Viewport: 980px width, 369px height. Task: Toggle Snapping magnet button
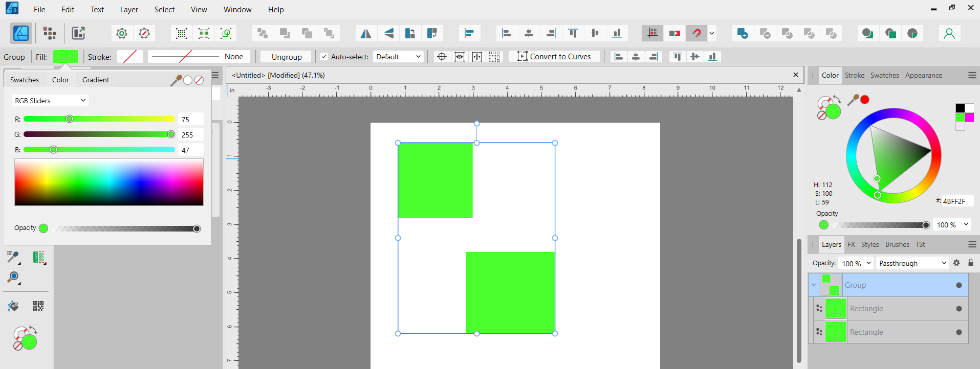(696, 33)
